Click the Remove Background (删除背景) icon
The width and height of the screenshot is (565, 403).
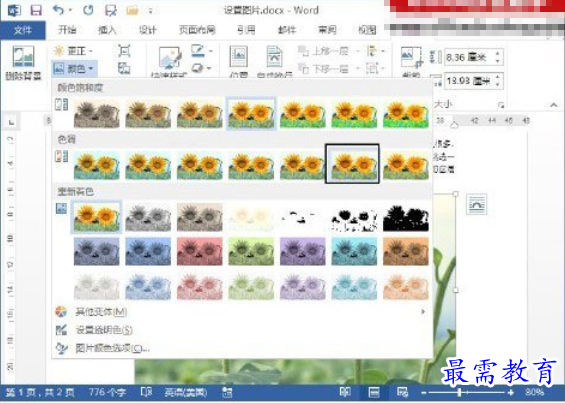(23, 57)
